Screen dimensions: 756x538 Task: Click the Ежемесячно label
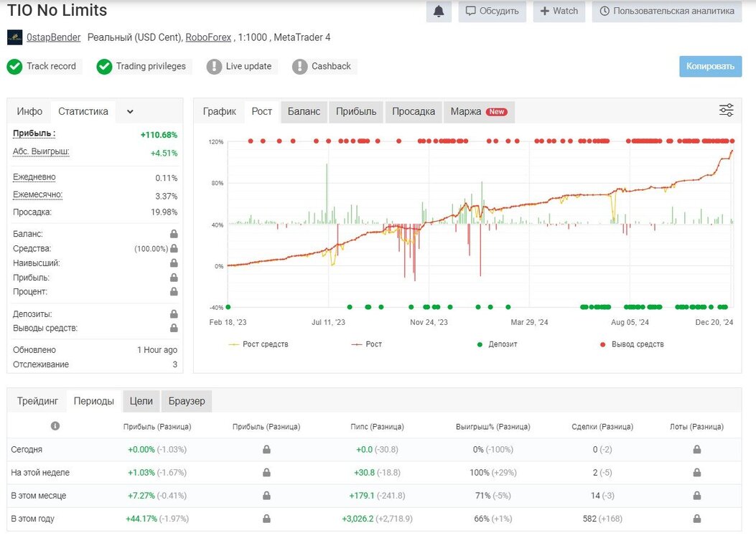(x=37, y=195)
